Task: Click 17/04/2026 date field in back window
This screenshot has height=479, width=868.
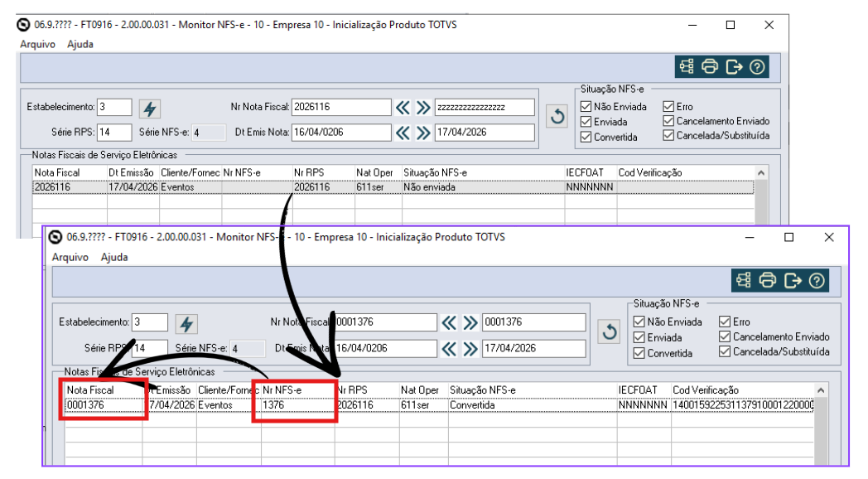Action: [485, 133]
